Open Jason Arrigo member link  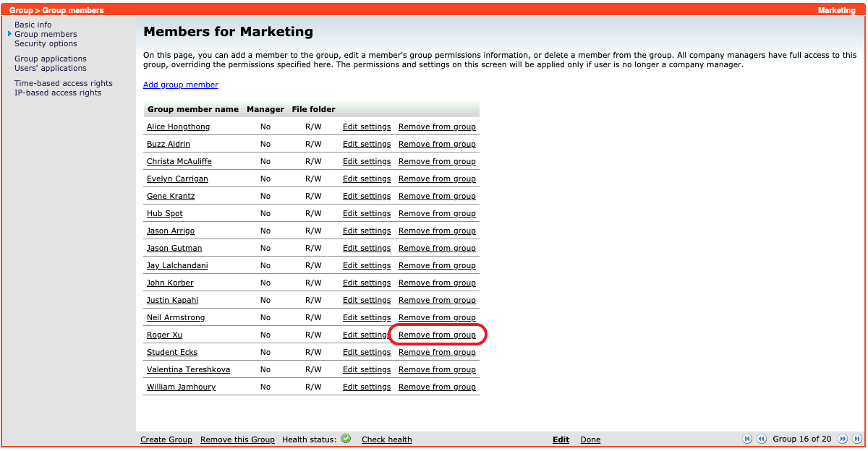point(171,231)
